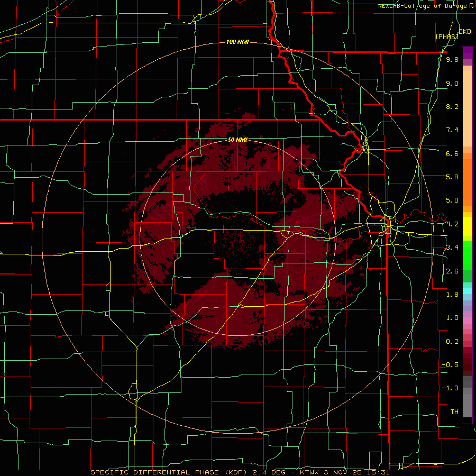Image resolution: width=476 pixels, height=476 pixels.
Task: Click the 6.6 value on the color scale
Action: (452, 153)
